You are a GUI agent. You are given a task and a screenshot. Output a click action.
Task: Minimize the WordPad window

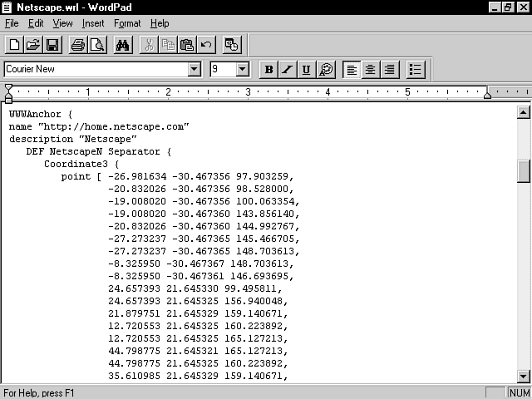pos(495,7)
